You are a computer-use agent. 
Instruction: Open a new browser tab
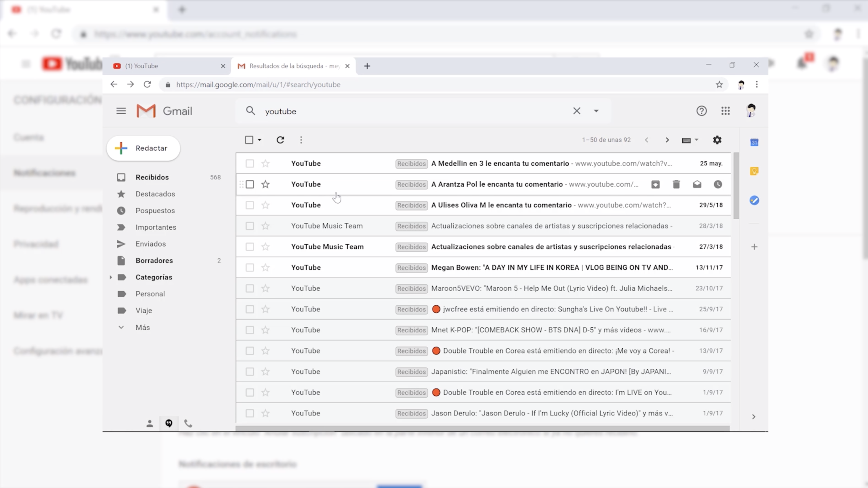367,66
